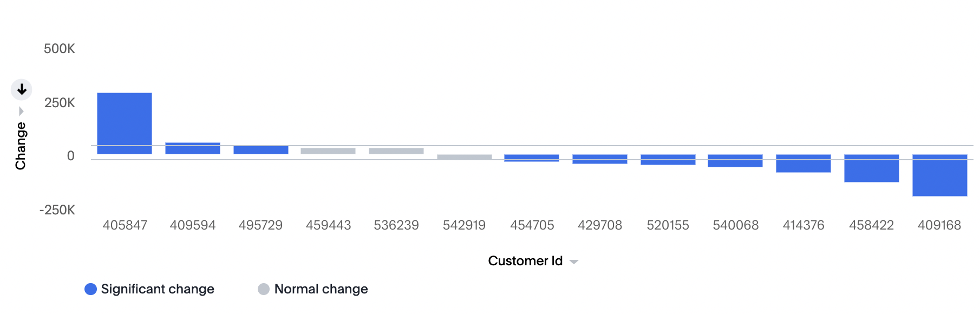Toggle the Significant change legend item

click(149, 289)
